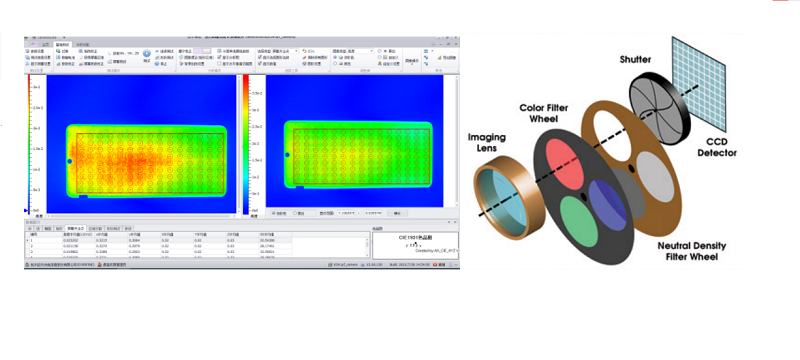Screen dimensions: 800x360
Task: Click the custom settings icon under color radio options
Action: click(x=380, y=63)
